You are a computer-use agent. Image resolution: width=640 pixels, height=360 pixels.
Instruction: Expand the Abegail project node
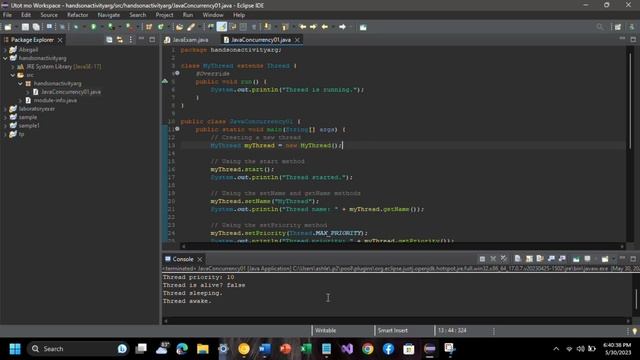click(5, 50)
